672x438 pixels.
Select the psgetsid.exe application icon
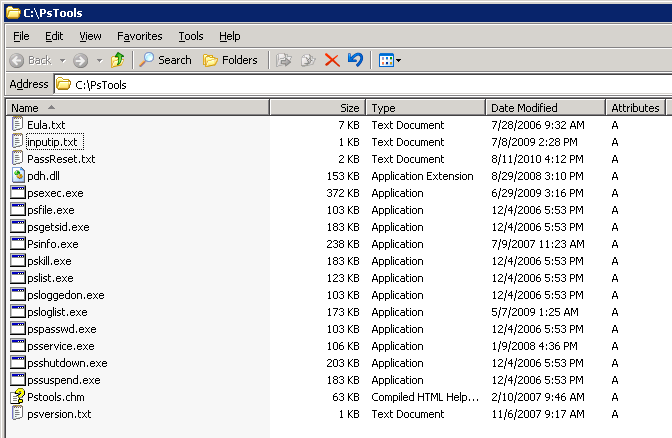coord(18,226)
